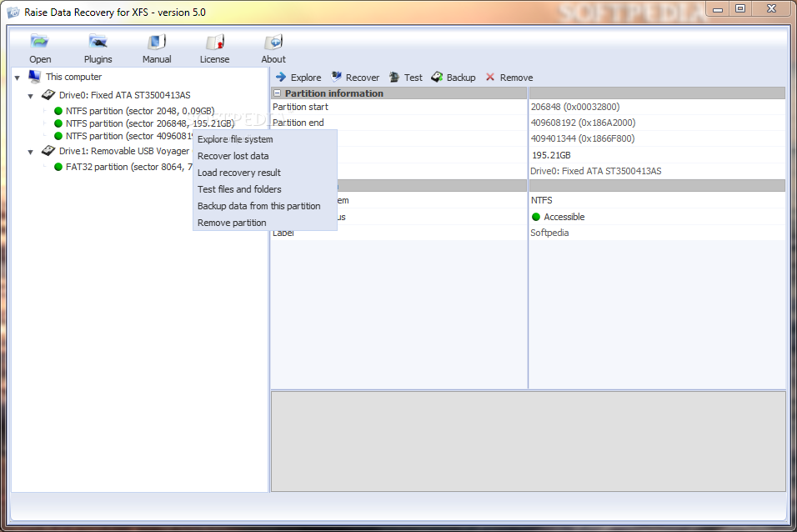Viewport: 797px width, 532px height.
Task: Click the Recover button label
Action: click(x=363, y=78)
